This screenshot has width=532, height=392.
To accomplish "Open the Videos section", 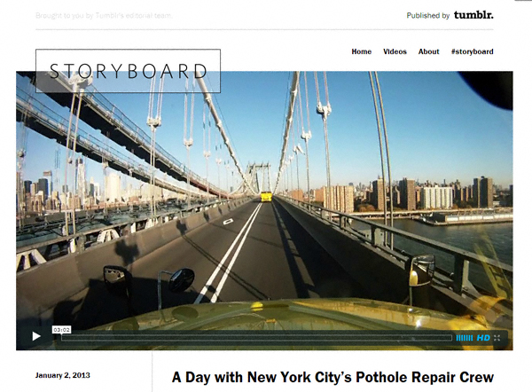I will pyautogui.click(x=395, y=51).
